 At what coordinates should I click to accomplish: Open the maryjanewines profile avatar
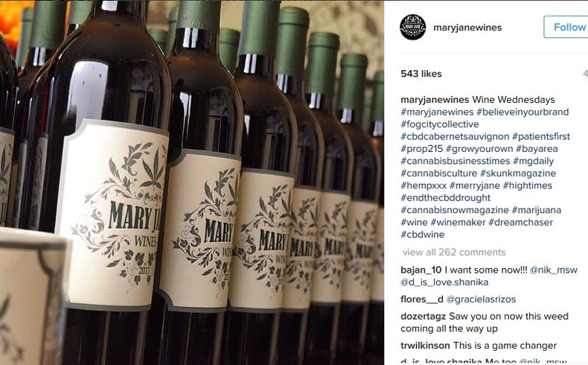tap(412, 27)
